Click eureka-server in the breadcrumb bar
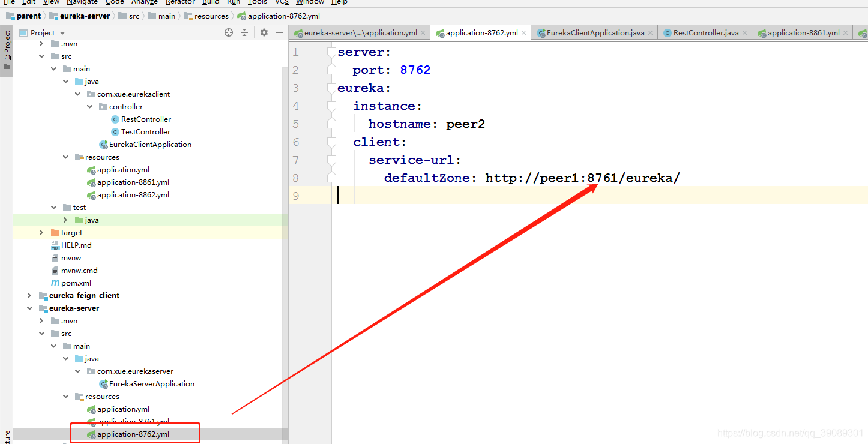The height and width of the screenshot is (444, 868). pyautogui.click(x=80, y=16)
